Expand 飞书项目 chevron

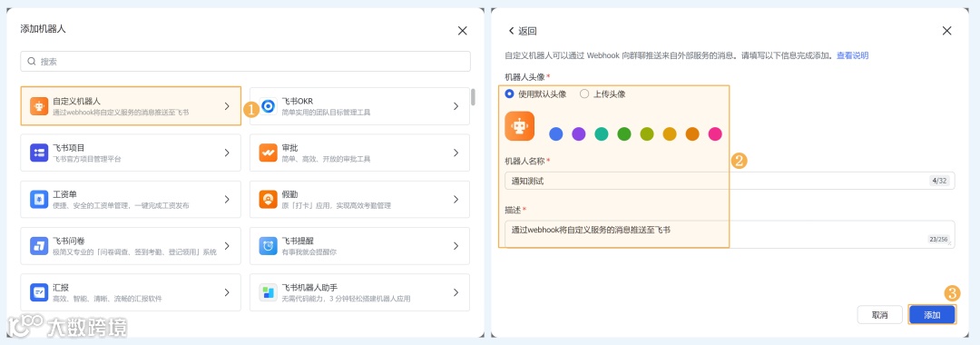(x=227, y=153)
